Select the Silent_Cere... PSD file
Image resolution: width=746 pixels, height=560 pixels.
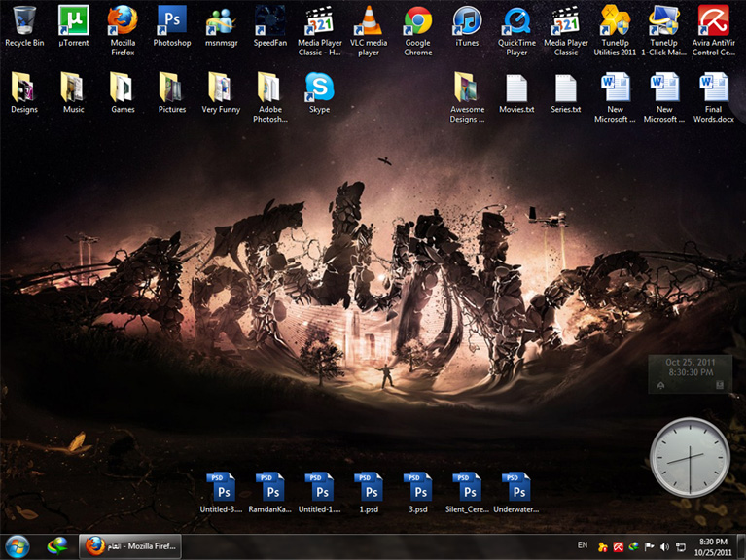point(467,493)
